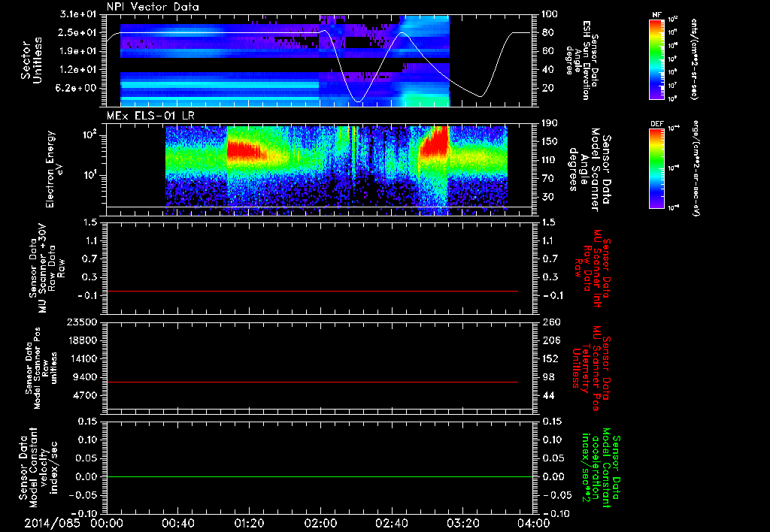
Task: Select the MEx ELS-01 LR panel title
Action: click(x=150, y=116)
